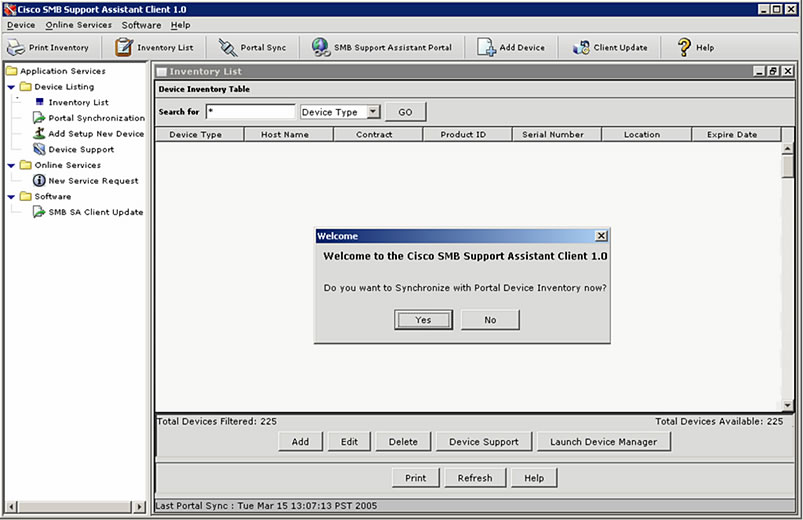
Task: Click the sidebar scroll left arrow
Action: (11, 507)
